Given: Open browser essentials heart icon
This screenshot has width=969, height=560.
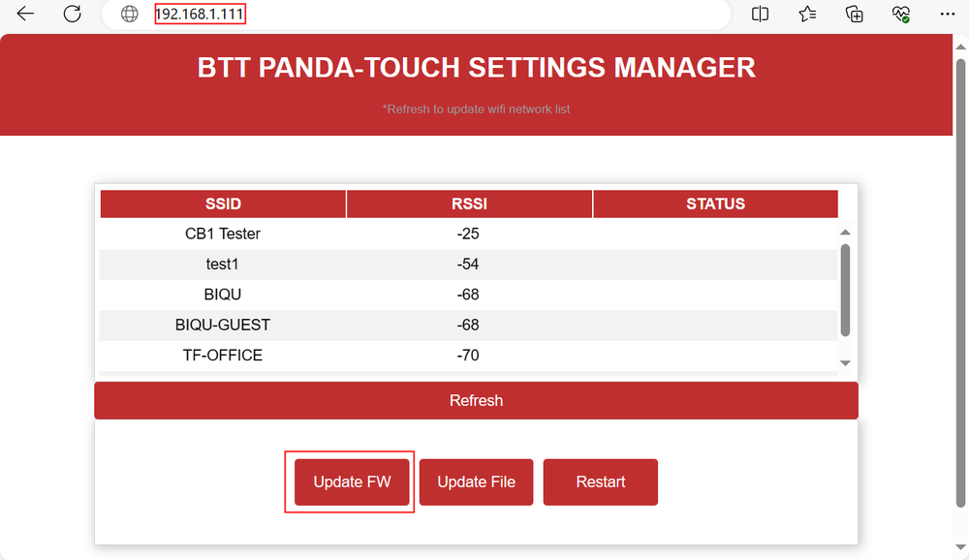Looking at the screenshot, I should tap(901, 14).
